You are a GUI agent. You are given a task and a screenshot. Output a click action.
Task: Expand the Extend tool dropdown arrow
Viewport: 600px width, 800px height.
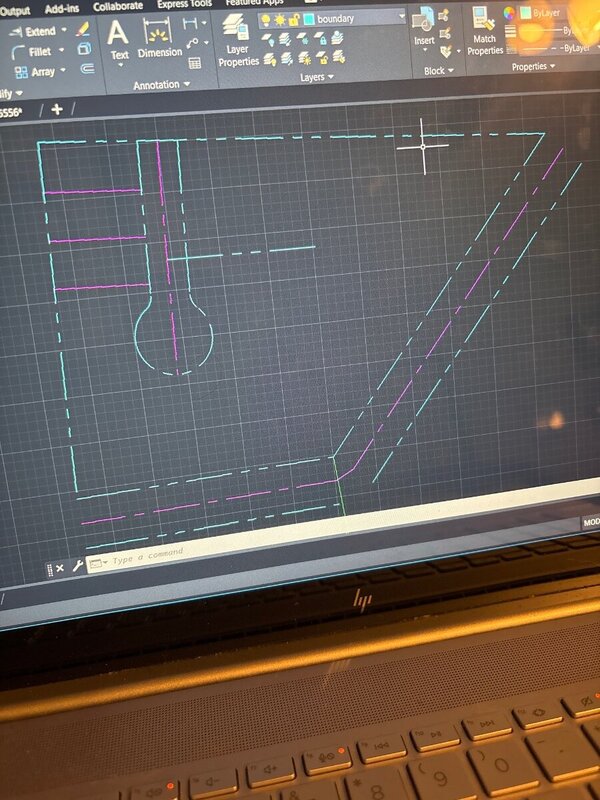64,30
